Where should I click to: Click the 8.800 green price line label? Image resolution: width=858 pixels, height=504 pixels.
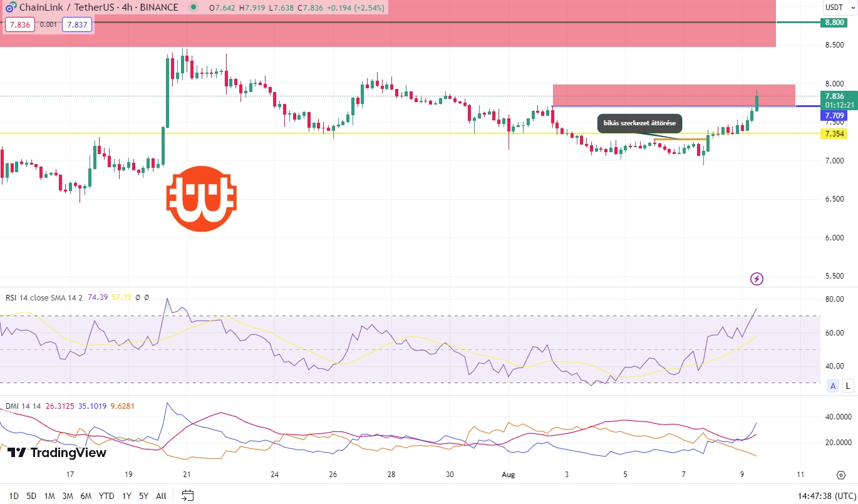[835, 23]
